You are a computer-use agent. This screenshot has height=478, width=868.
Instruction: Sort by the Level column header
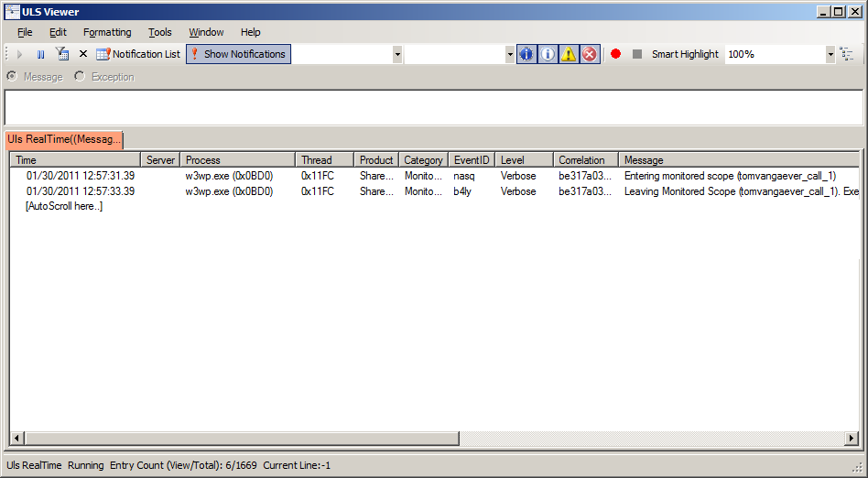pyautogui.click(x=524, y=160)
